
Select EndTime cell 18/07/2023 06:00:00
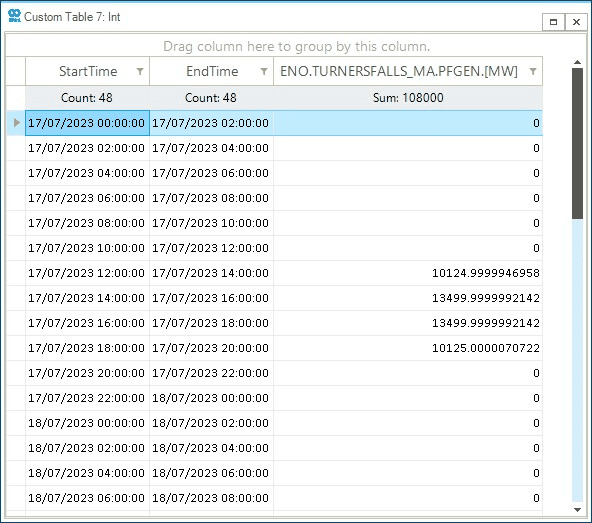pyautogui.click(x=211, y=473)
